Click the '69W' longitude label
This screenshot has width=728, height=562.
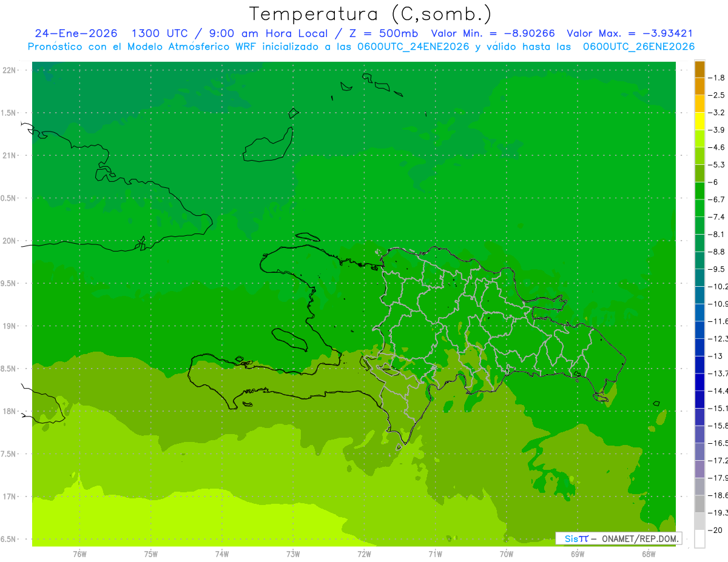[x=578, y=554]
